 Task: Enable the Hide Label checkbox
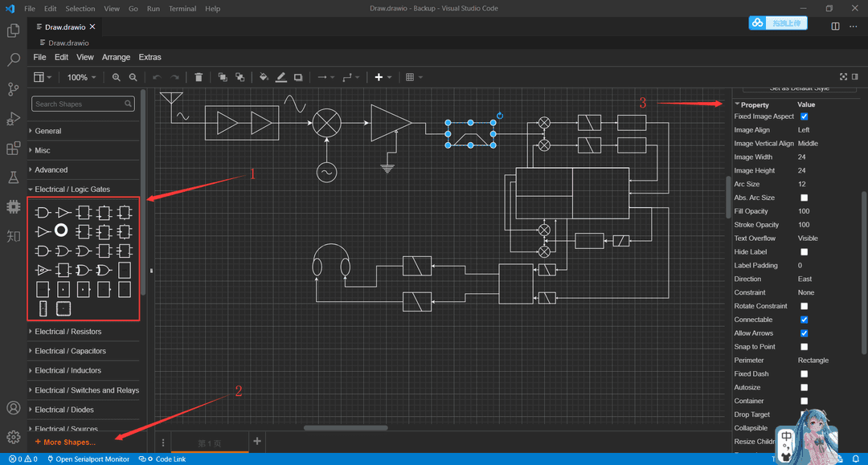(804, 251)
